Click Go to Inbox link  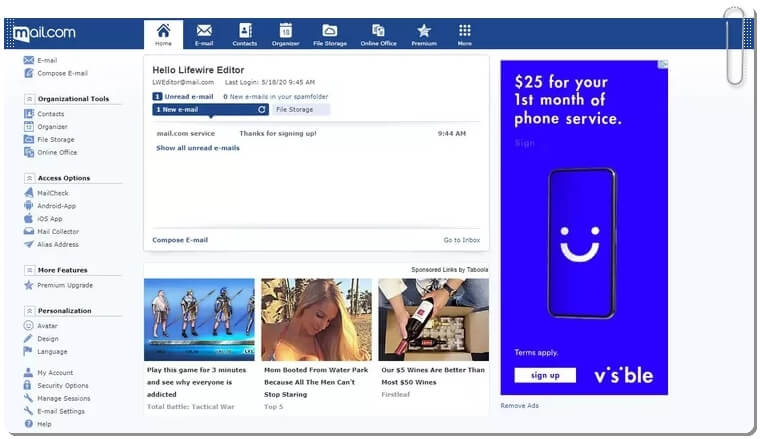(461, 240)
